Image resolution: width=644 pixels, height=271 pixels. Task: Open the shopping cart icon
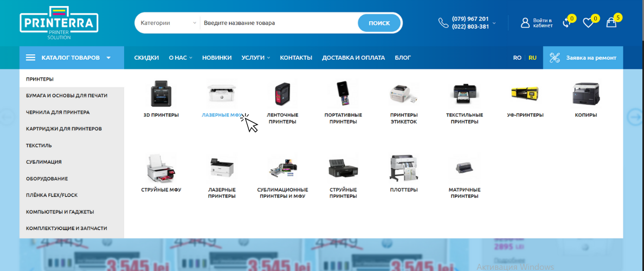(x=611, y=23)
